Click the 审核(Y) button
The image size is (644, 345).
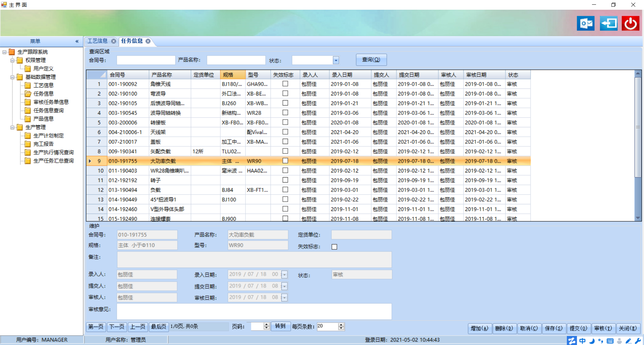(x=603, y=329)
